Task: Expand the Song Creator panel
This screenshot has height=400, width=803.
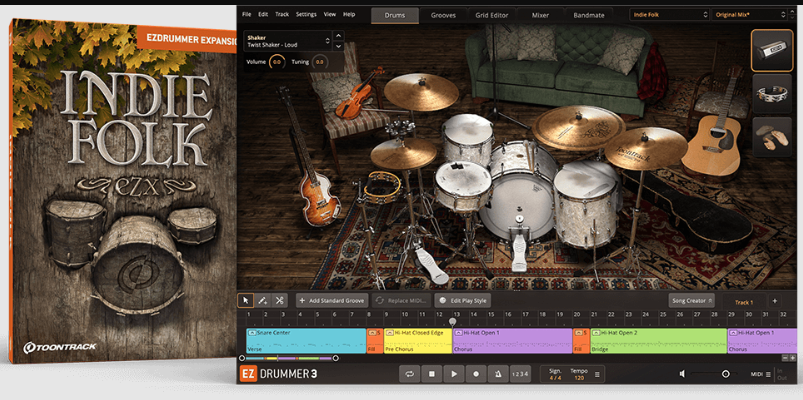Action: (x=691, y=301)
